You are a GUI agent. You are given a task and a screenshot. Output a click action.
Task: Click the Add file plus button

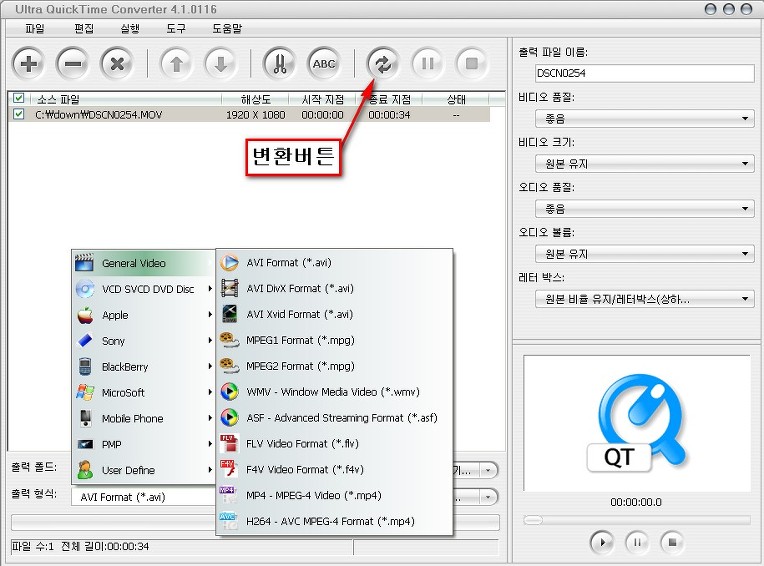click(29, 63)
